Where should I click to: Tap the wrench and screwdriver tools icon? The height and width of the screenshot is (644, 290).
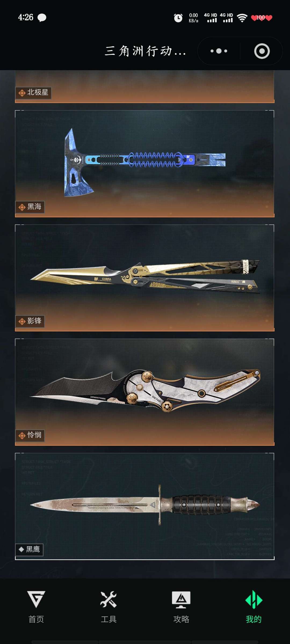pos(108,599)
